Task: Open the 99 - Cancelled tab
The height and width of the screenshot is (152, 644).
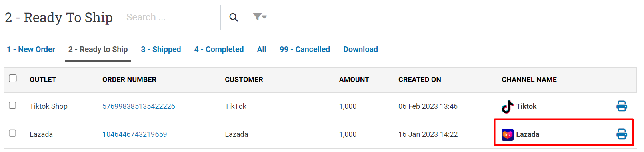Action: pyautogui.click(x=305, y=49)
